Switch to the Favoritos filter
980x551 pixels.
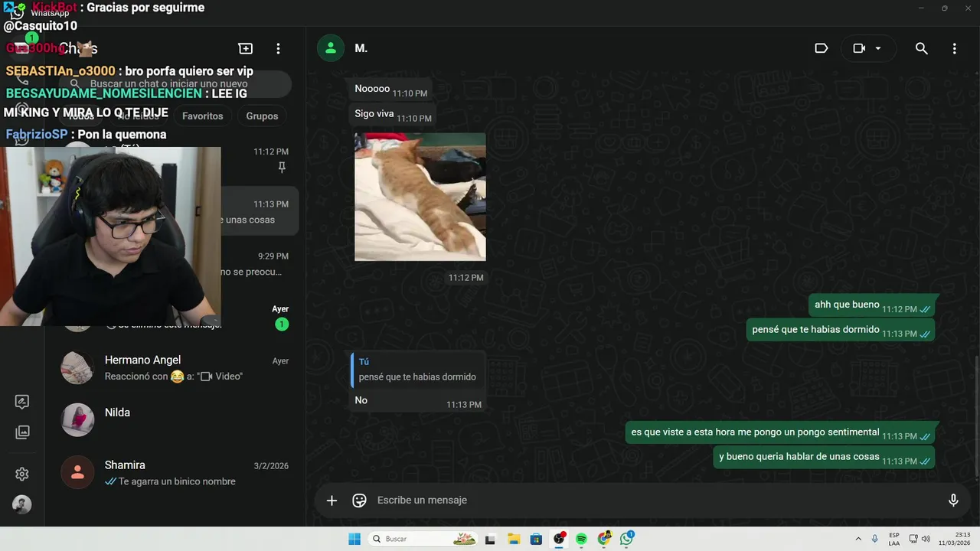(x=203, y=116)
